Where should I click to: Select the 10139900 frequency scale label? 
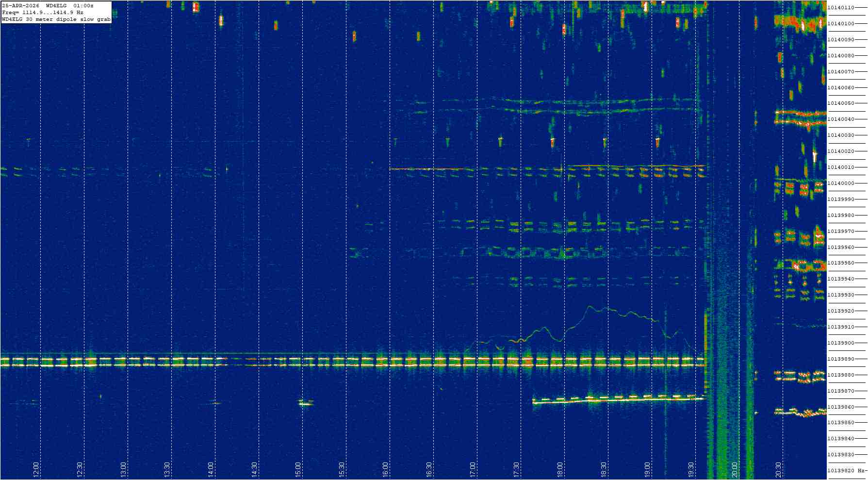point(841,343)
